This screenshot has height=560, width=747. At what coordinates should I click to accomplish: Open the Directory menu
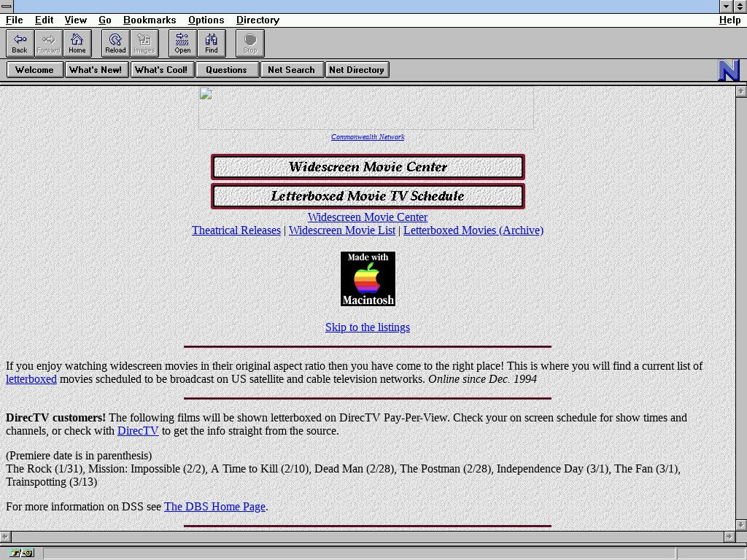pos(258,20)
